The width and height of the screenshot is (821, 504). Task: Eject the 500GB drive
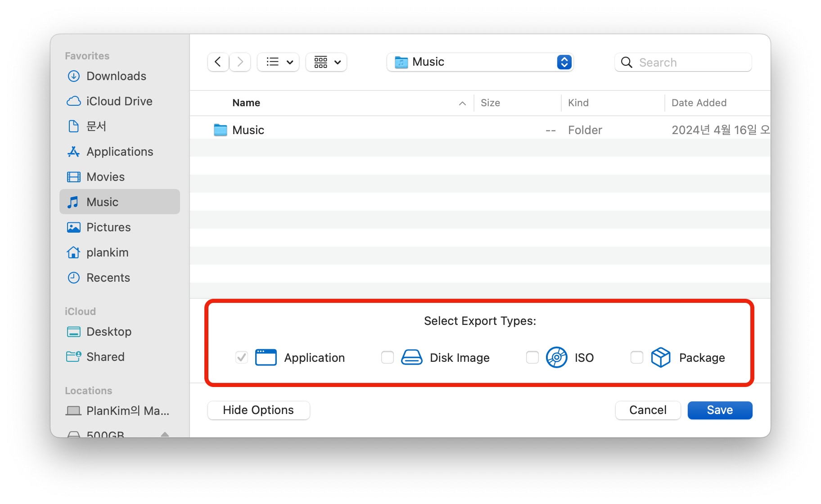point(165,434)
